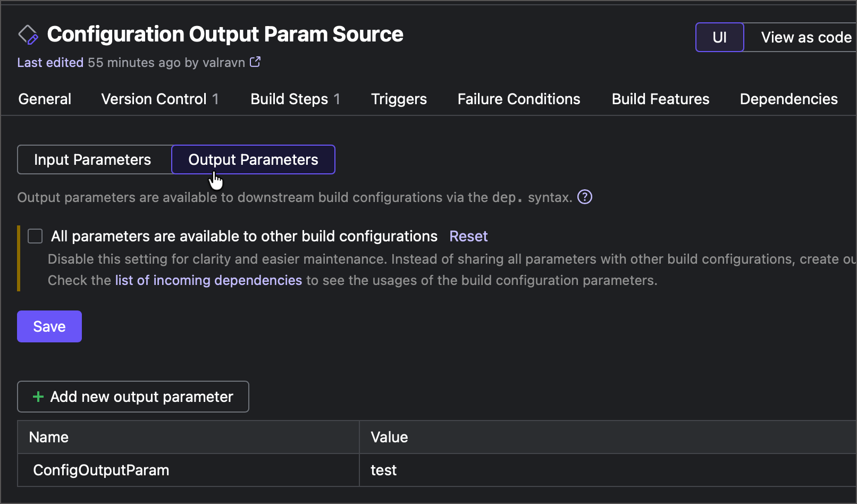Select the Output Parameters section
The height and width of the screenshot is (504, 857).
pos(253,159)
